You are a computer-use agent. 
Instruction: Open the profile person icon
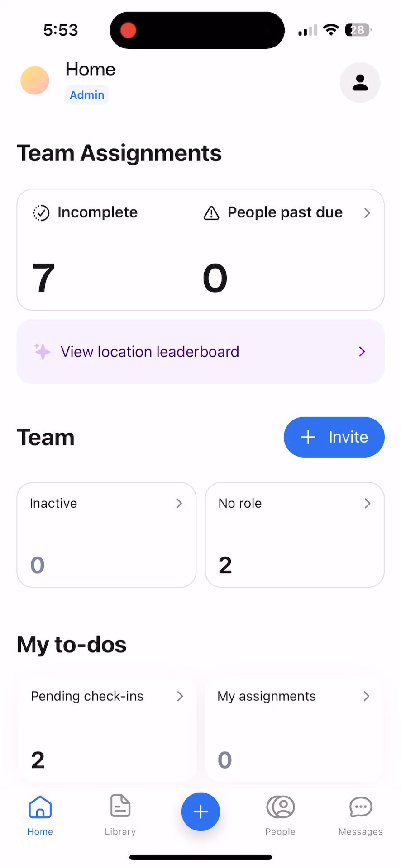[360, 83]
